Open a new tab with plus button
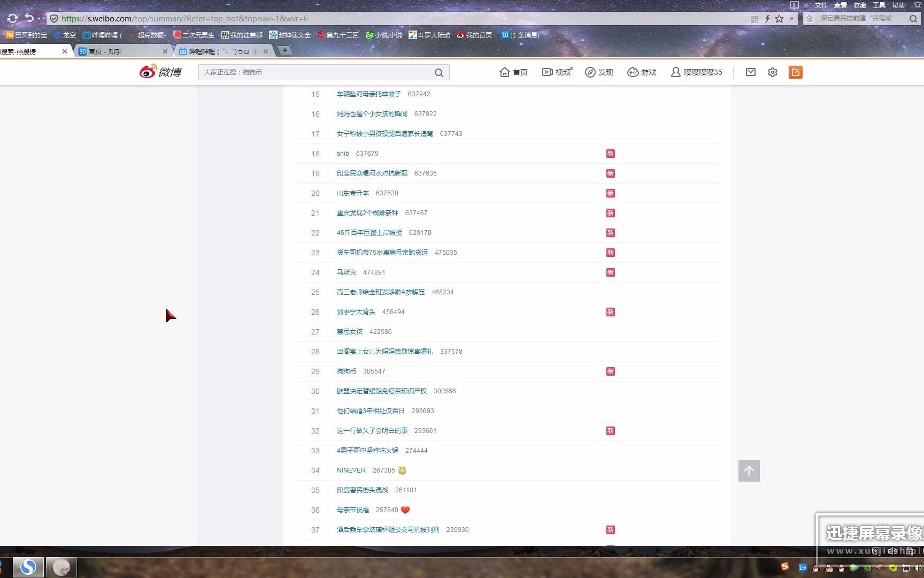The image size is (924, 578). (285, 50)
